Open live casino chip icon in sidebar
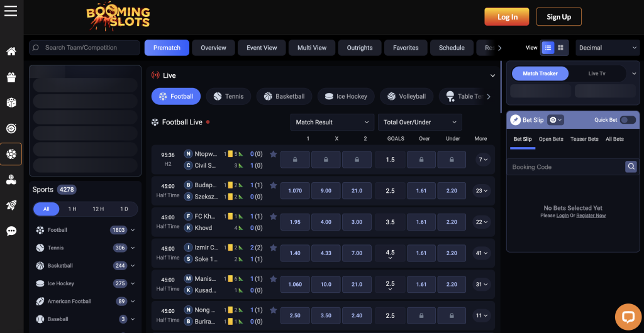 tap(11, 128)
